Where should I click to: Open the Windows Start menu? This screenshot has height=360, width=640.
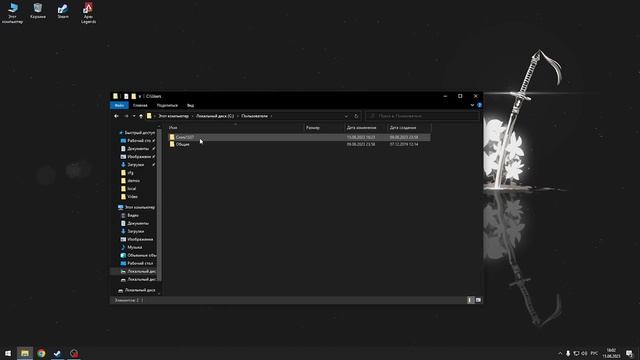[x=8, y=353]
